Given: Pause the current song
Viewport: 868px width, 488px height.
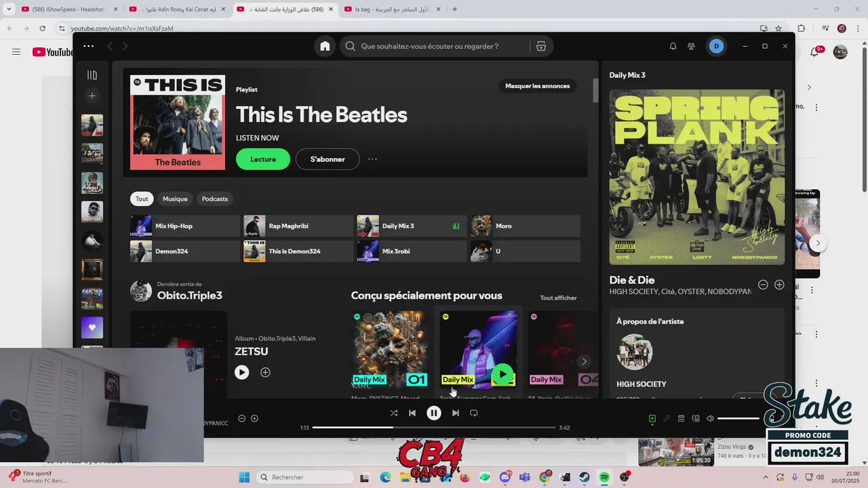Looking at the screenshot, I should tap(434, 413).
